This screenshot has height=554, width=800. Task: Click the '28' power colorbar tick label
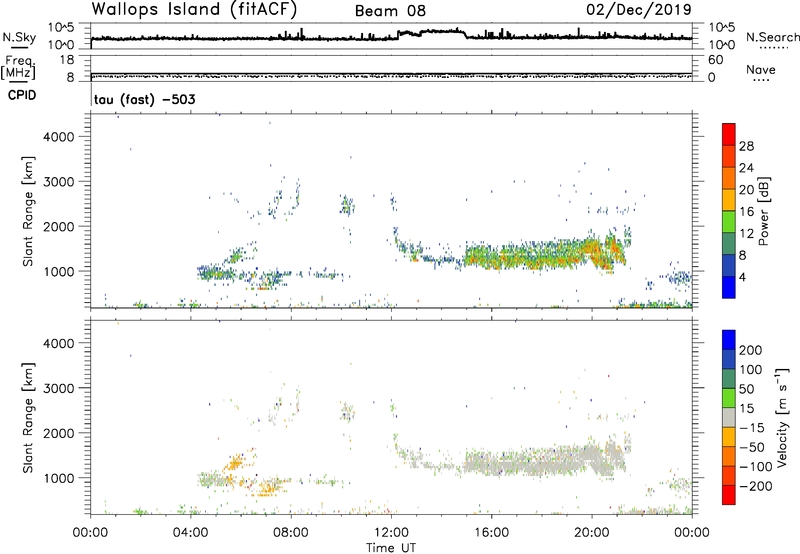[746, 146]
